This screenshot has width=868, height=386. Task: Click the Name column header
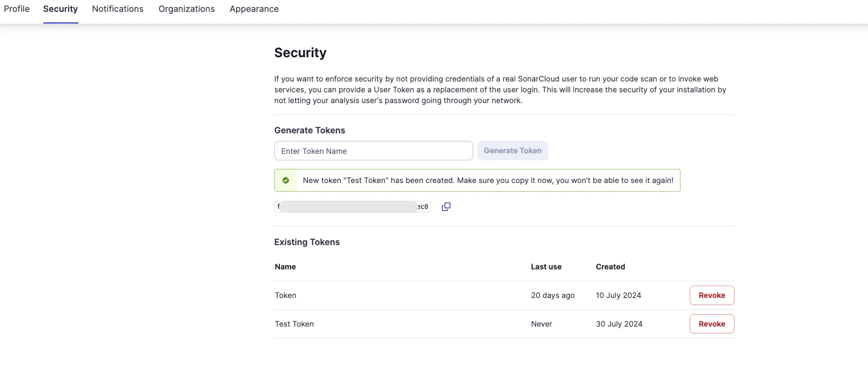285,267
